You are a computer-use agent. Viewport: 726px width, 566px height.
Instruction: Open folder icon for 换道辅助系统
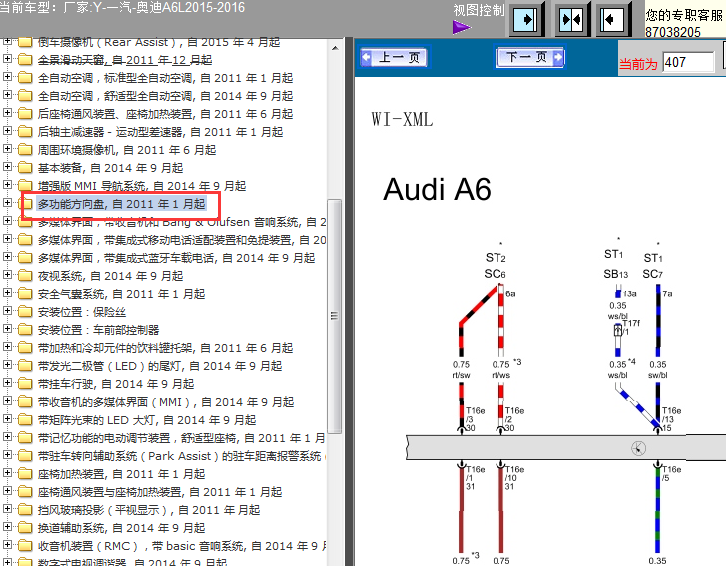pos(25,528)
